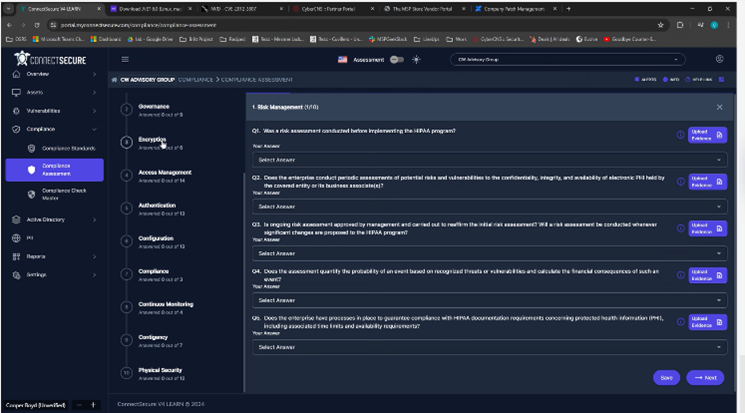745x413 pixels.
Task: Bookmark this page with the star icon
Action: point(660,25)
